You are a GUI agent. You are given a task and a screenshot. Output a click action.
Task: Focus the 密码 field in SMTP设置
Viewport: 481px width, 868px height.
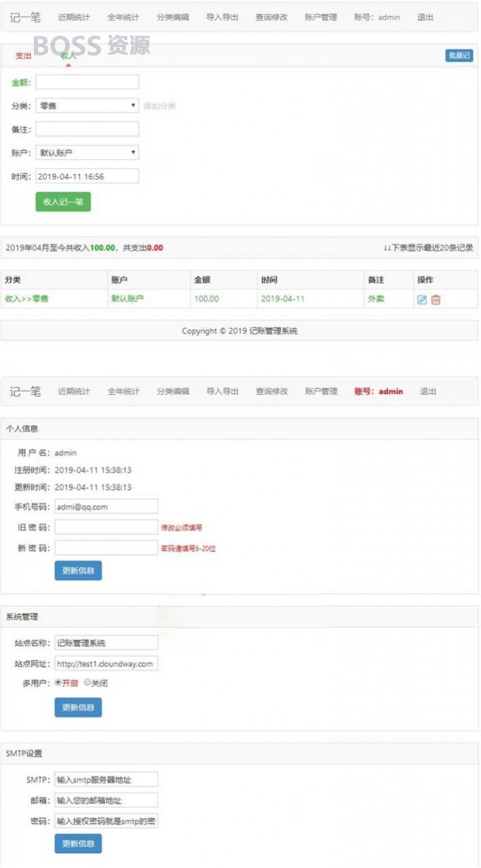107,821
